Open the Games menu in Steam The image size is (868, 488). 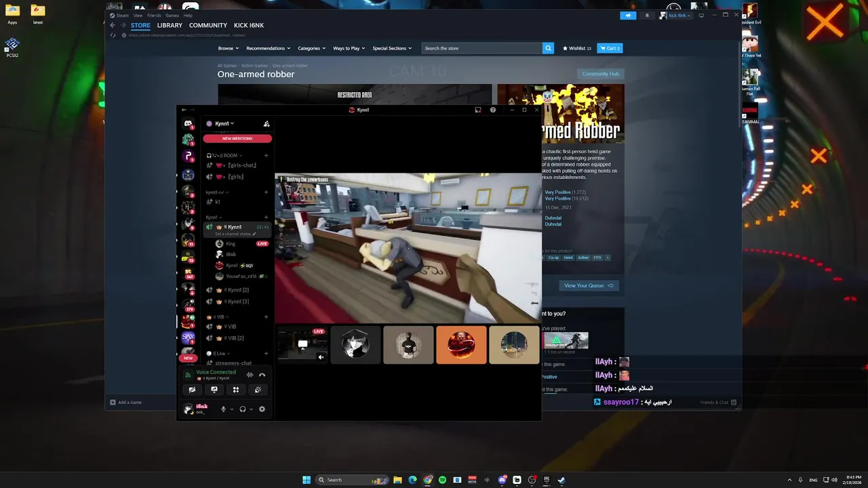(x=172, y=15)
